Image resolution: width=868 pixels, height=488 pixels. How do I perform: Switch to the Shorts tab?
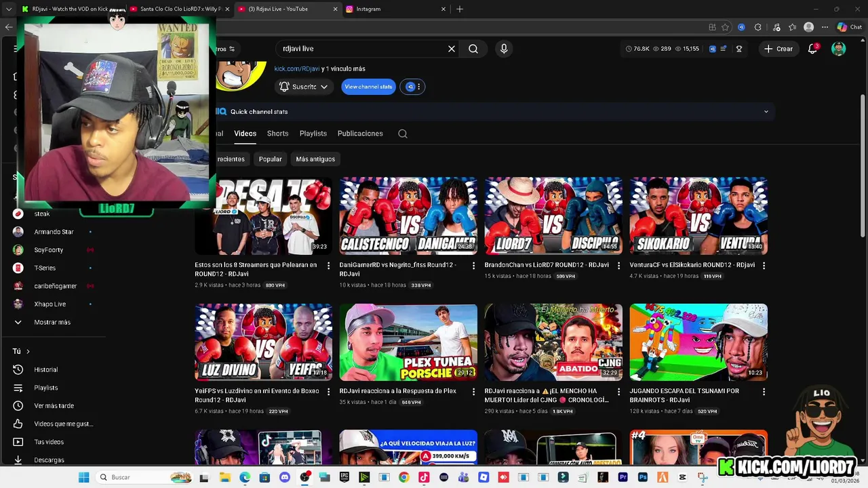(x=277, y=134)
